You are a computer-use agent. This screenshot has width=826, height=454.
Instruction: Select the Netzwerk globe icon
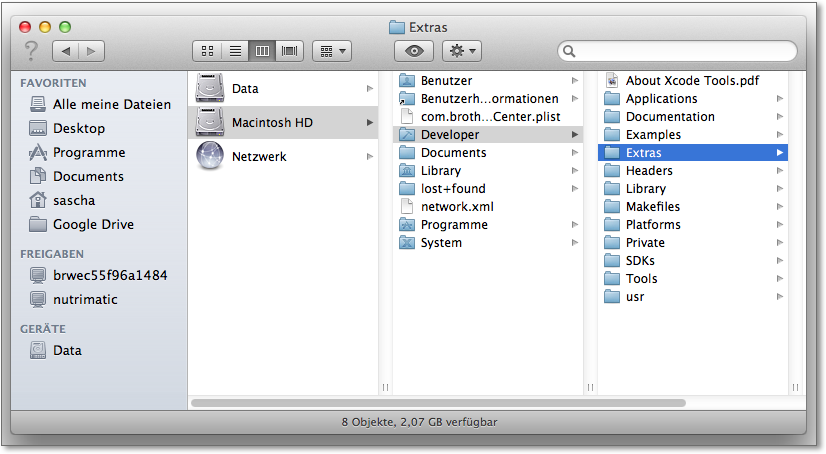pyautogui.click(x=211, y=156)
